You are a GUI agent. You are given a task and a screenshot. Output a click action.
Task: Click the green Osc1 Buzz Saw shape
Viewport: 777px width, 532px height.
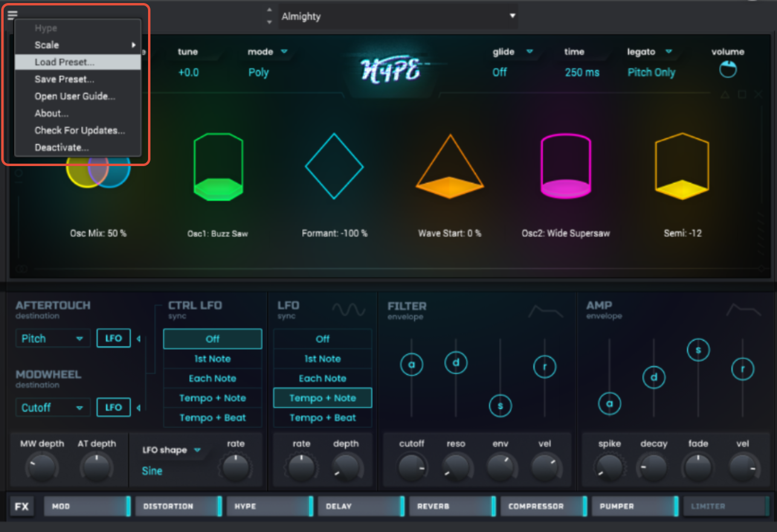(218, 167)
